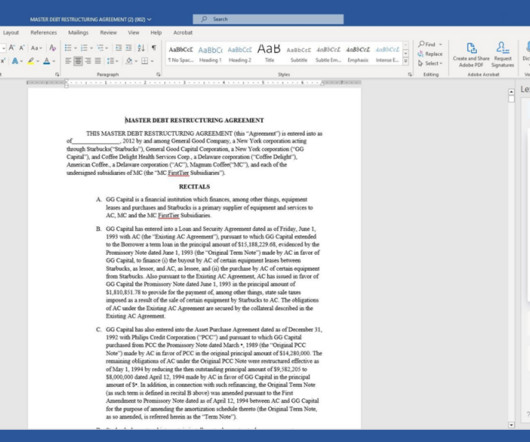Sort the selected text alphabetically
The width and height of the screenshot is (530, 442).
point(141,48)
